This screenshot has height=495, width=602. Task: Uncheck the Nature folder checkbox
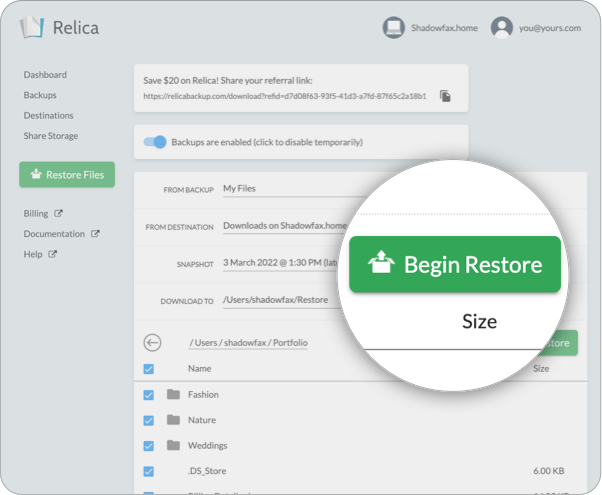(x=149, y=421)
